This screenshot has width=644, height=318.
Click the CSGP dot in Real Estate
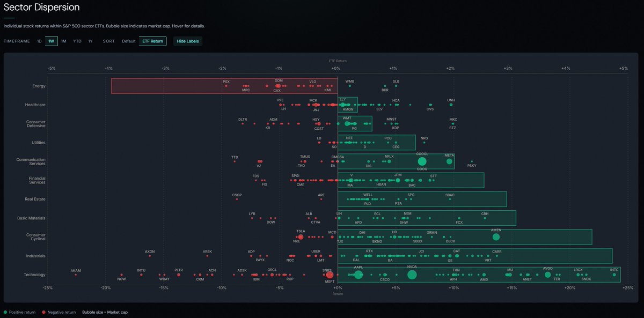pos(237,199)
